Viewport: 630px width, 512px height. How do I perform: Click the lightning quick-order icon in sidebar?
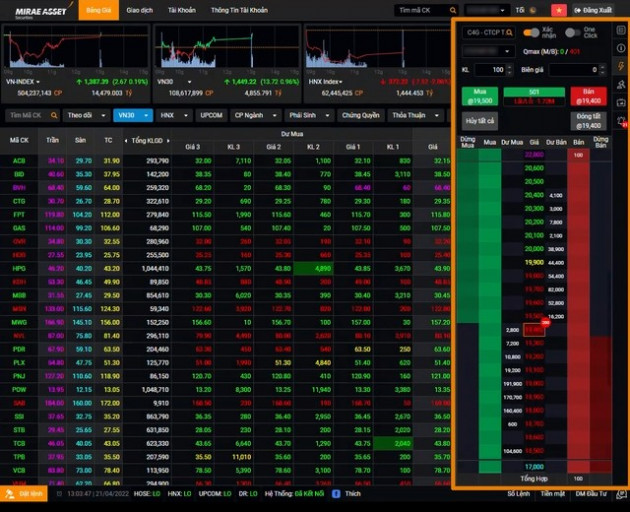[622, 66]
